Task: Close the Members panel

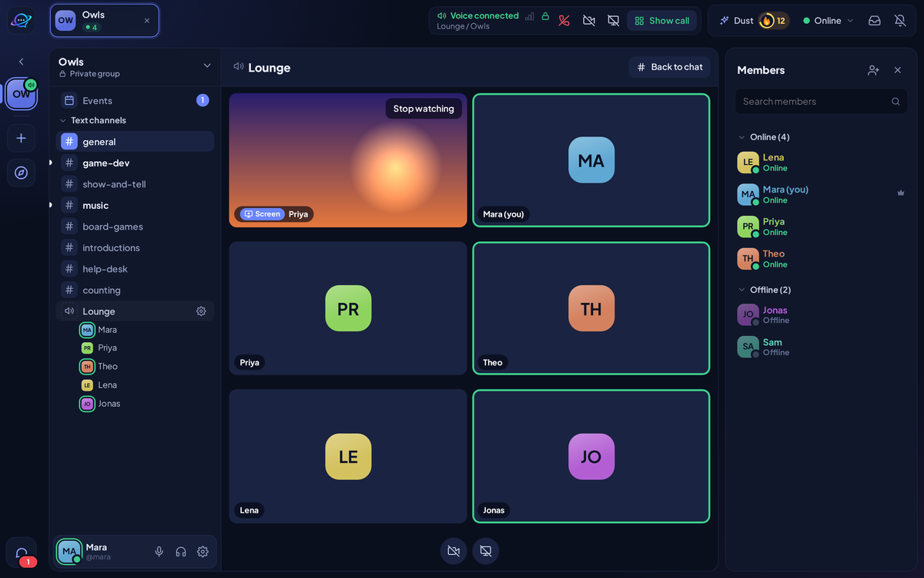Action: (x=898, y=70)
